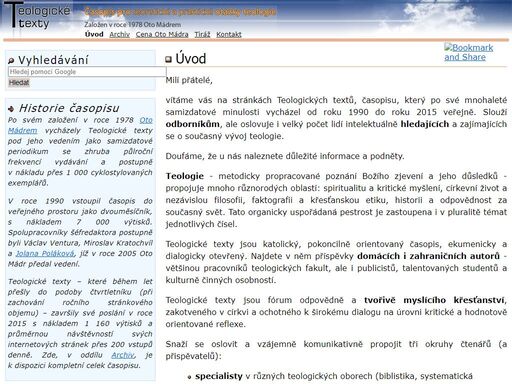Viewport: 512px width, 384px height.
Task: Open the Tiráž menu item
Action: (x=202, y=34)
